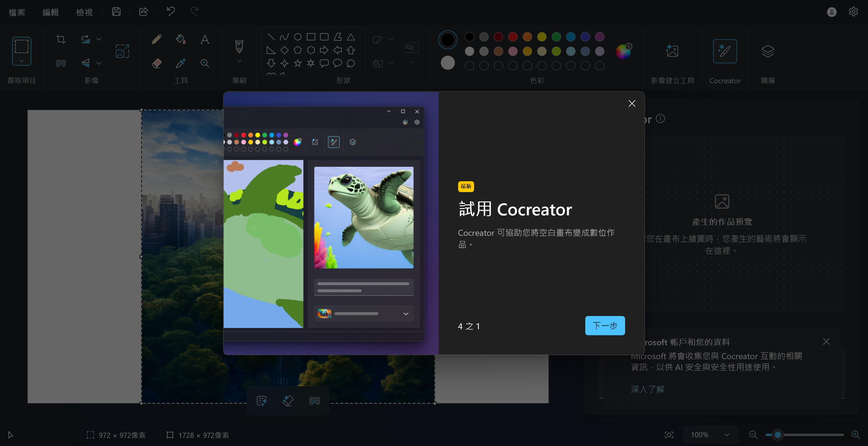Image resolution: width=868 pixels, height=446 pixels.
Task: Open the brushes dropdown arrow
Action: coord(239,61)
